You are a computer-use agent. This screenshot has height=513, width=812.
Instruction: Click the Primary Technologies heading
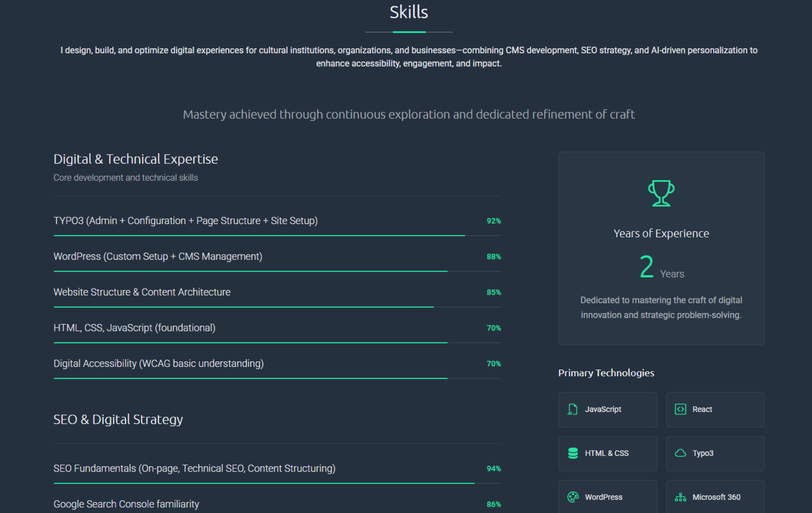[x=606, y=373]
